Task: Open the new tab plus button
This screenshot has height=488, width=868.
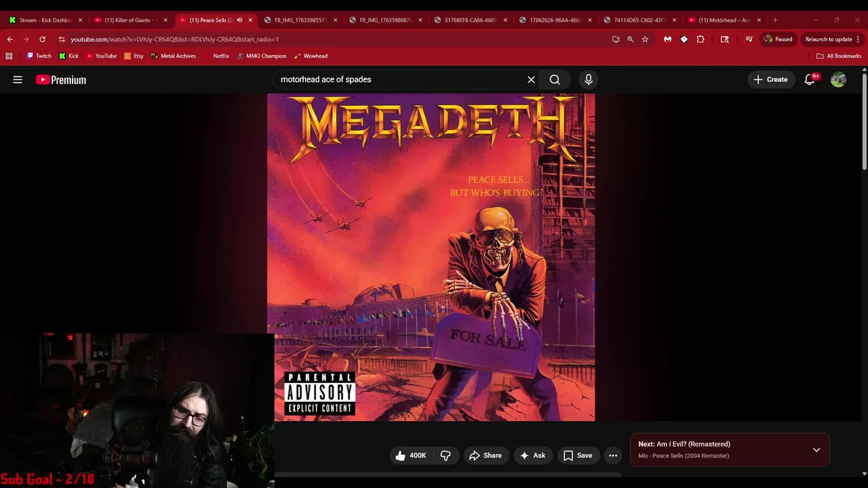Action: point(775,20)
